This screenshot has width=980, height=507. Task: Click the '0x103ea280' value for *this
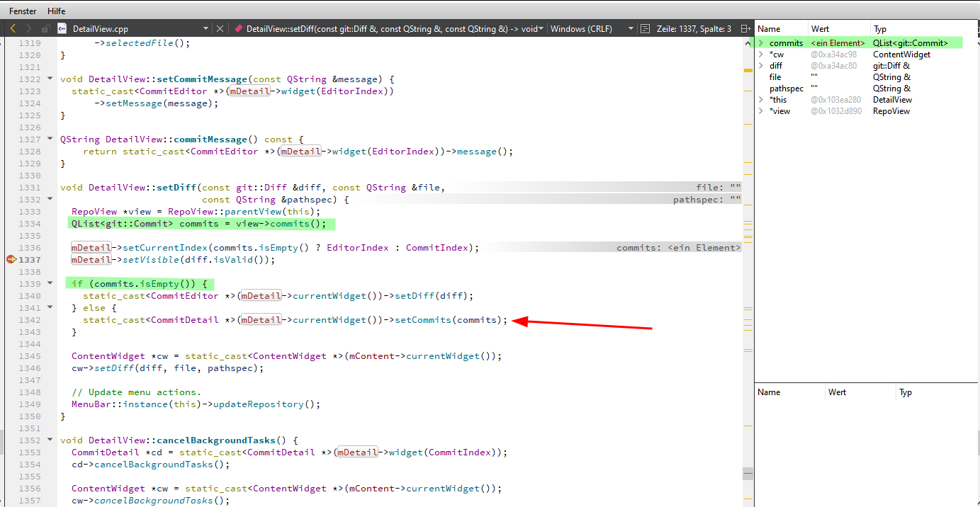click(x=836, y=100)
